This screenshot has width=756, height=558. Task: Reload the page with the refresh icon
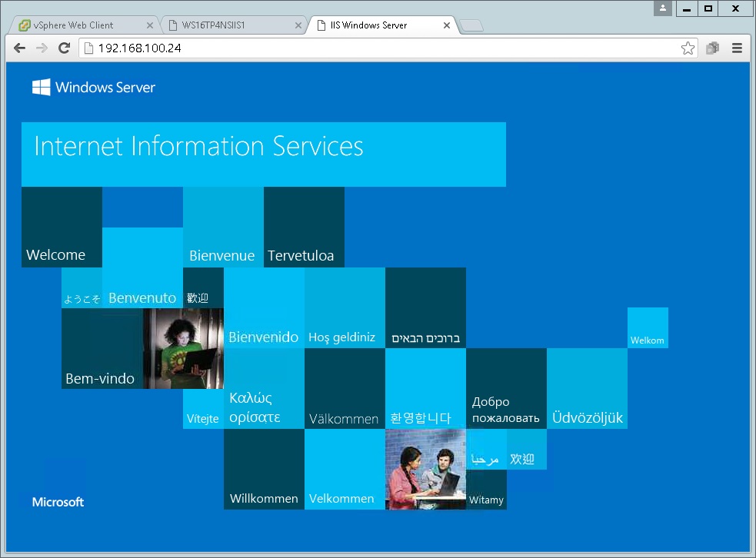[x=64, y=48]
